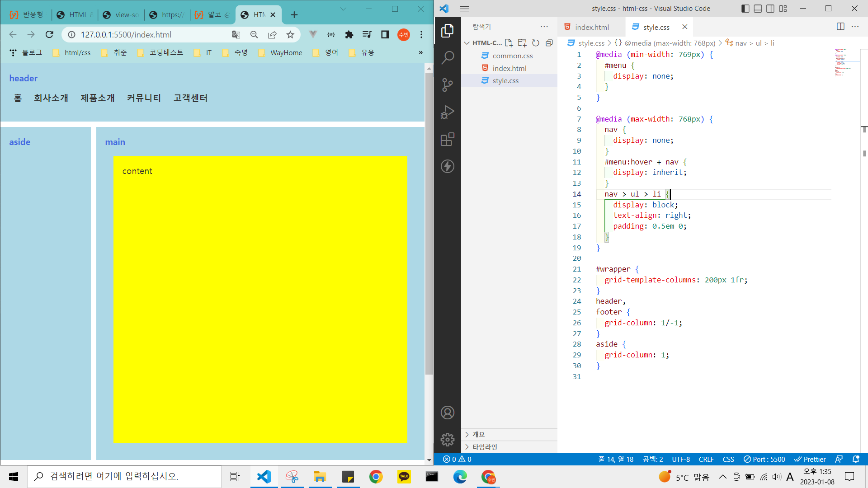
Task: Toggle primary side bar layout button
Action: (x=745, y=9)
